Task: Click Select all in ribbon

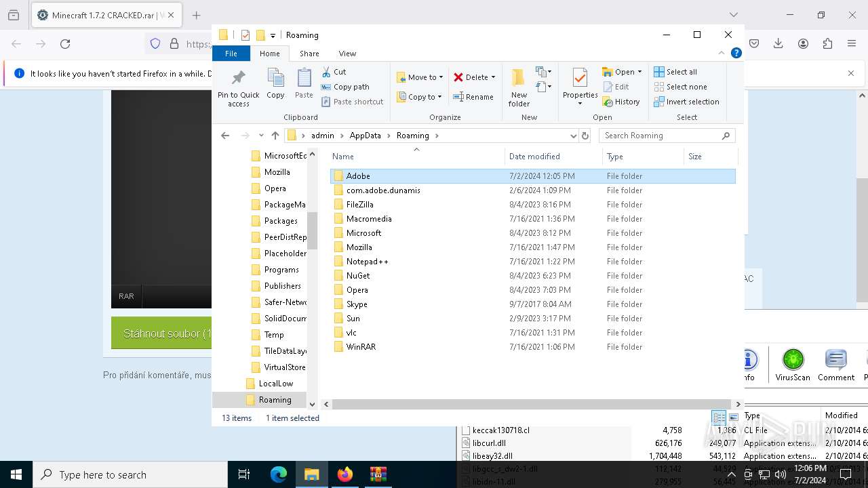Action: (675, 72)
